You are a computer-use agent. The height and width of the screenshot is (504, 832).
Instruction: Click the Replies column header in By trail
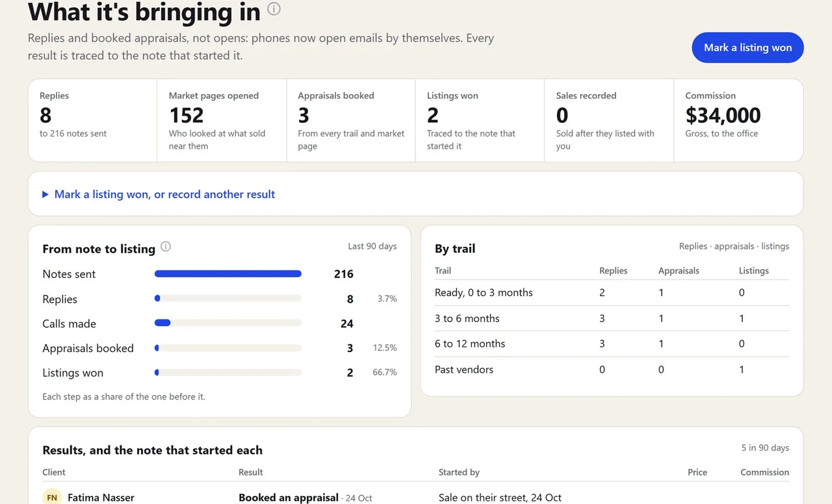click(x=613, y=271)
